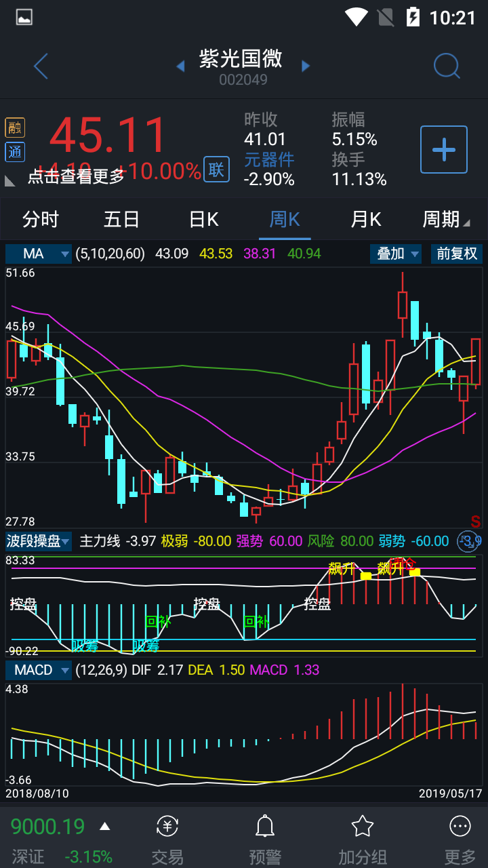Tap the 通 connect badge
This screenshot has height=868, width=488.
tap(15, 152)
